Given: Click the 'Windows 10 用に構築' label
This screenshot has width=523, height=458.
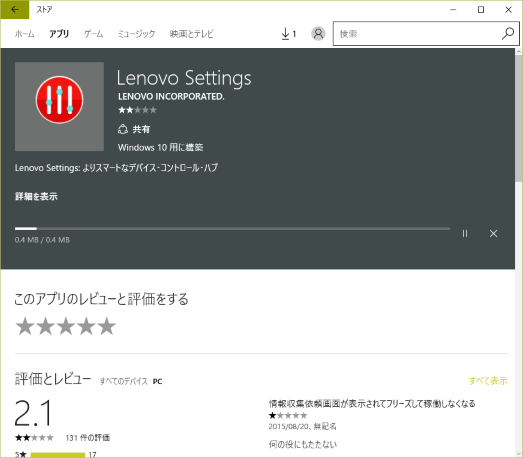Looking at the screenshot, I should (160, 147).
